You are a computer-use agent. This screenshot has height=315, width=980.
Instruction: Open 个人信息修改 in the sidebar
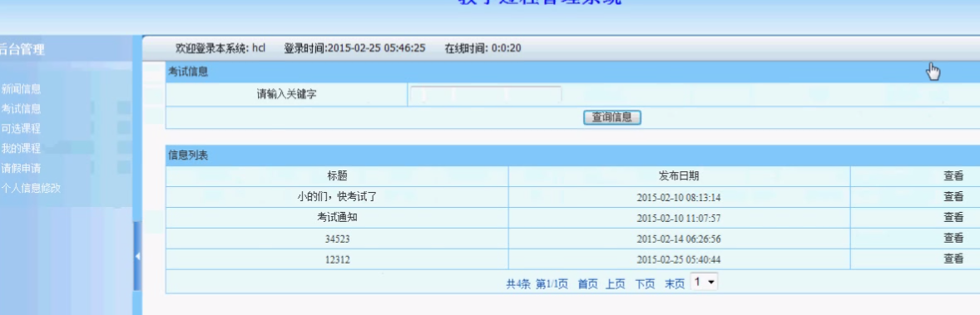click(x=31, y=188)
